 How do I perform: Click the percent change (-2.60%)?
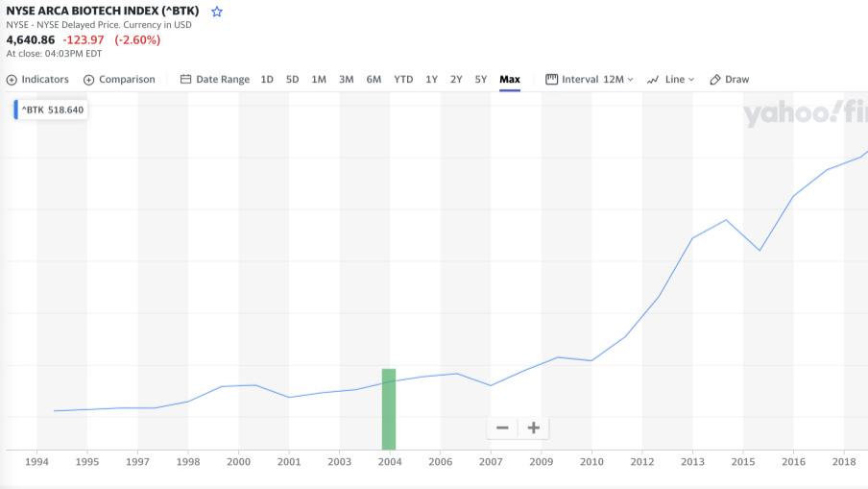[x=137, y=40]
